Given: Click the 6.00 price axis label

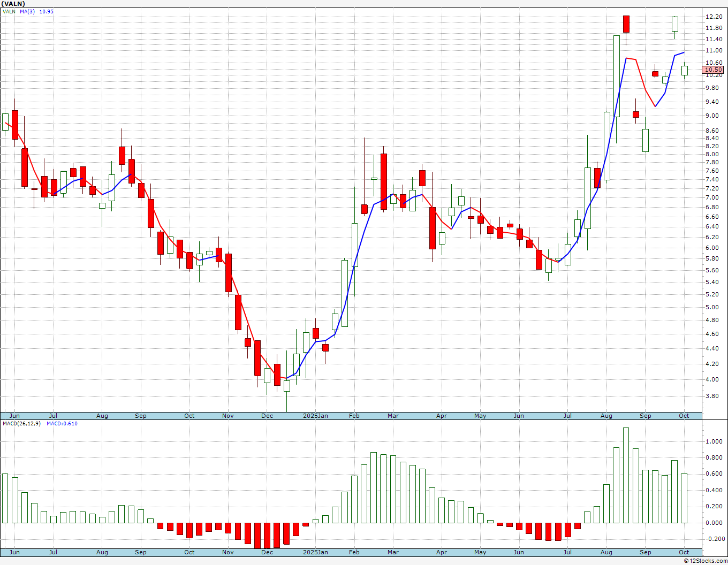Looking at the screenshot, I should click(x=712, y=248).
